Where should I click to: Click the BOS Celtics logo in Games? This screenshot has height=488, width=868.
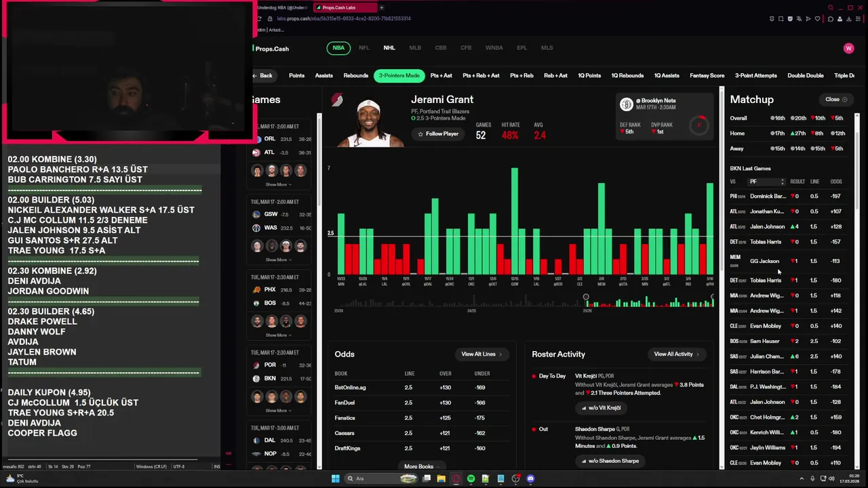pyautogui.click(x=256, y=303)
